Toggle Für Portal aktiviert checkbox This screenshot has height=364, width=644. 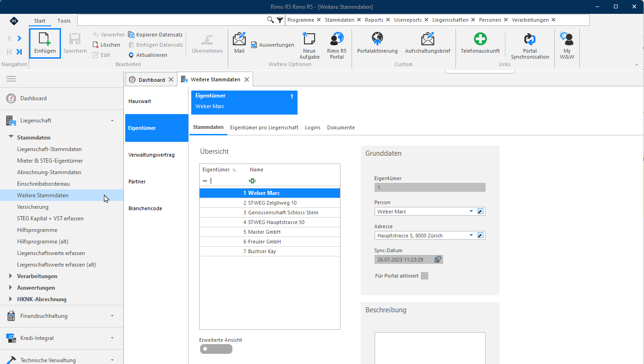click(425, 276)
